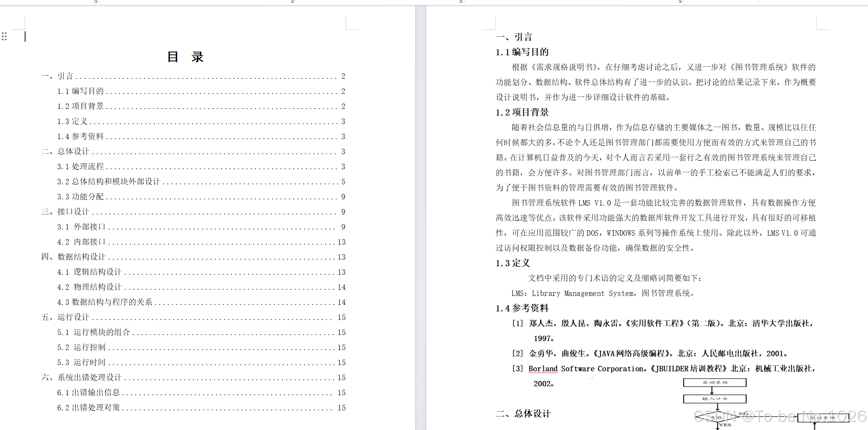The image size is (868, 430).
Task: Click the LMS Library Management System definition line
Action: click(x=602, y=294)
